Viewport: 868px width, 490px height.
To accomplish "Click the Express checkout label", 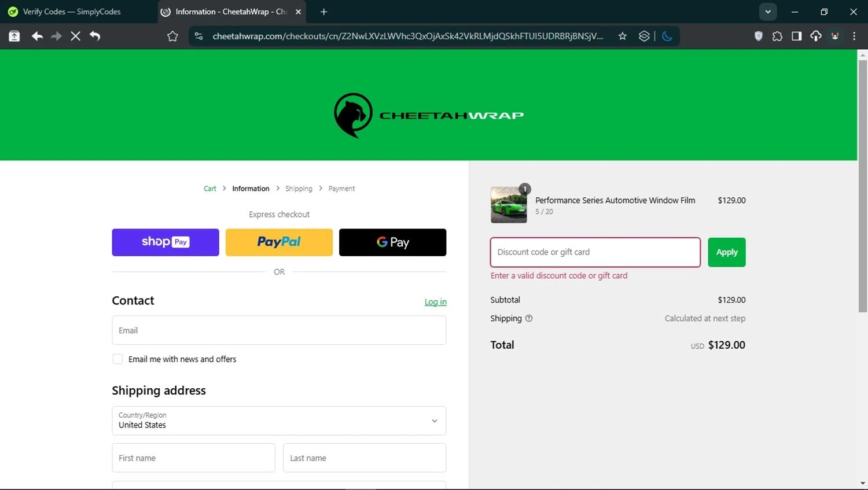I will [279, 215].
